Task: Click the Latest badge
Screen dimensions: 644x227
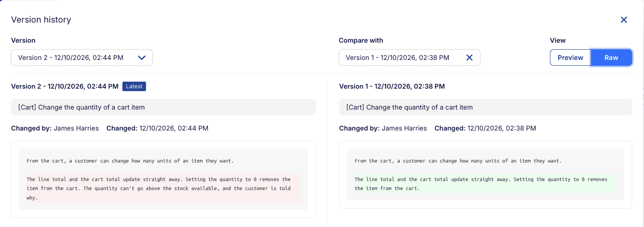Action: click(x=134, y=86)
